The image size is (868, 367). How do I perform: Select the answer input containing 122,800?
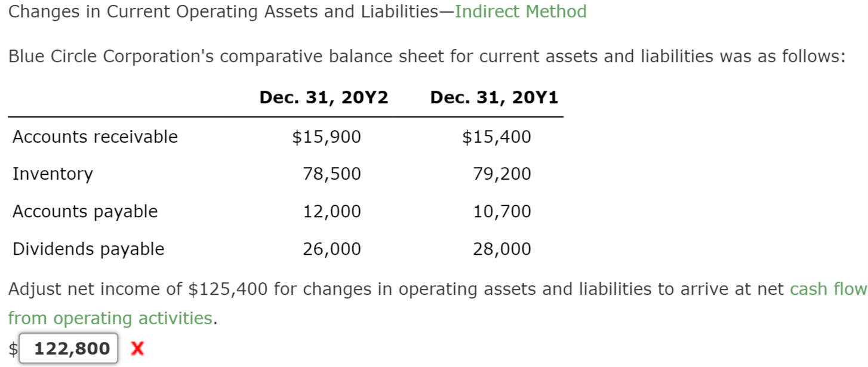(x=67, y=348)
